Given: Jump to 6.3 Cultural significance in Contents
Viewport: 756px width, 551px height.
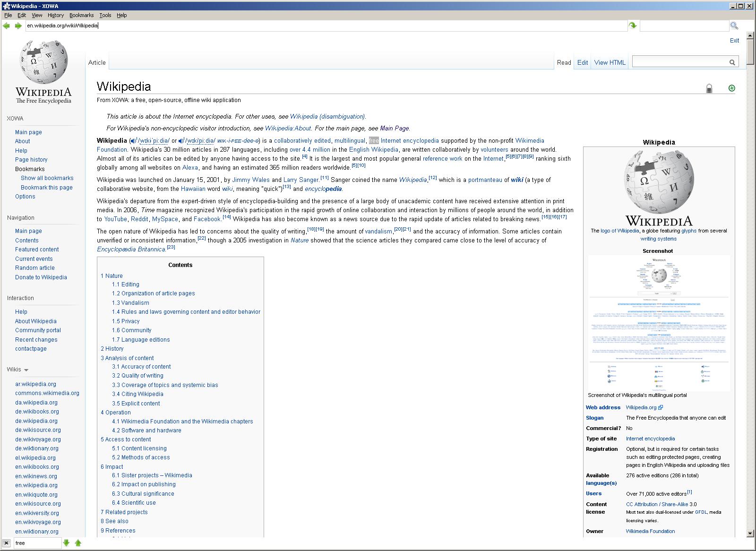Looking at the screenshot, I should click(x=143, y=494).
